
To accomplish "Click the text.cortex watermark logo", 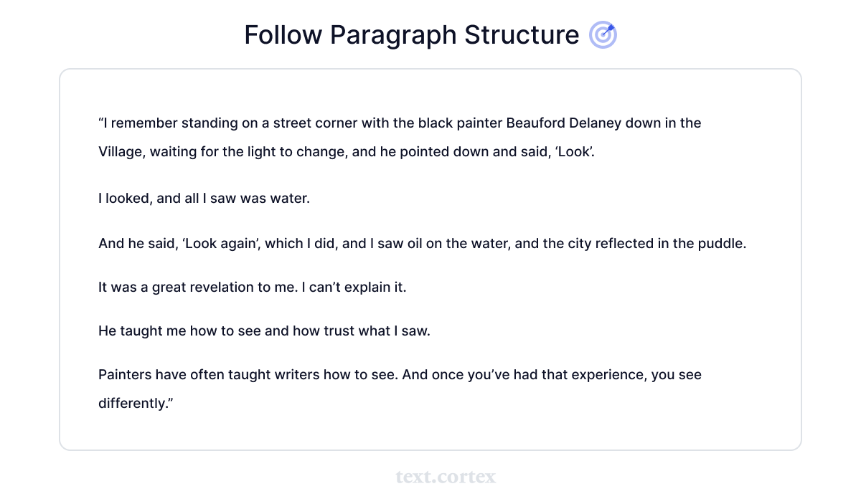I will click(x=446, y=477).
